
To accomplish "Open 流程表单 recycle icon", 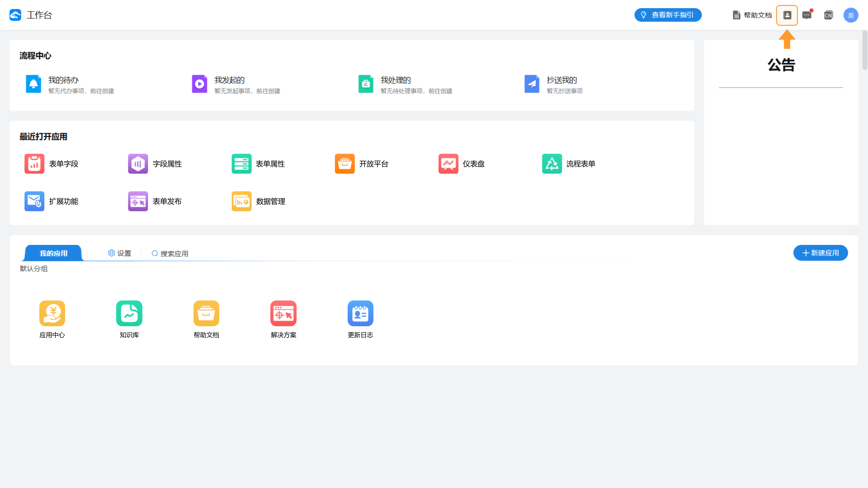I will point(552,164).
